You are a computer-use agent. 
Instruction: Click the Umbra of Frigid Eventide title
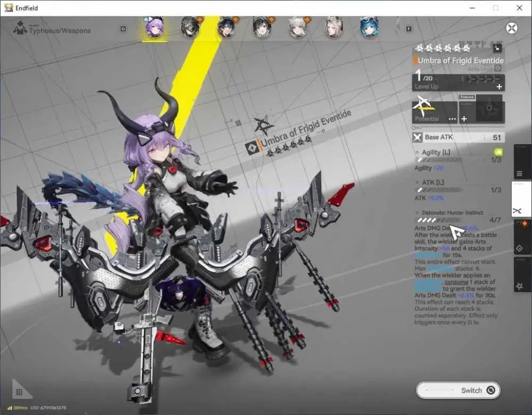click(x=460, y=61)
